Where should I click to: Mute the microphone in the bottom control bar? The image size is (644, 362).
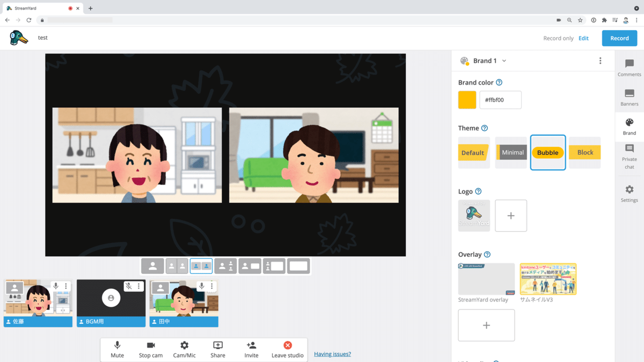coord(117,349)
